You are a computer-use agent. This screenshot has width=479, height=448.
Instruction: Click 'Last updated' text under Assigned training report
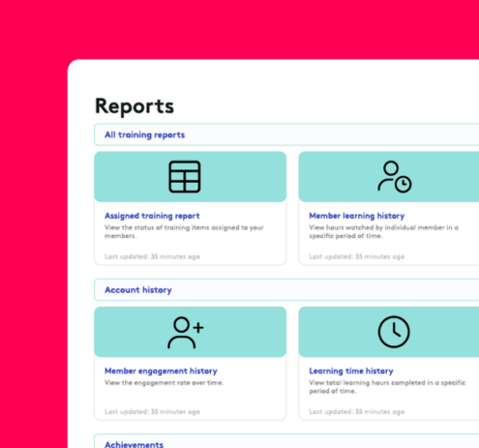click(152, 256)
